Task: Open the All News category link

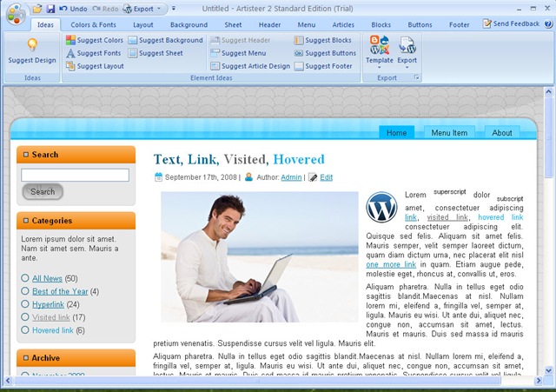Action: tap(47, 278)
